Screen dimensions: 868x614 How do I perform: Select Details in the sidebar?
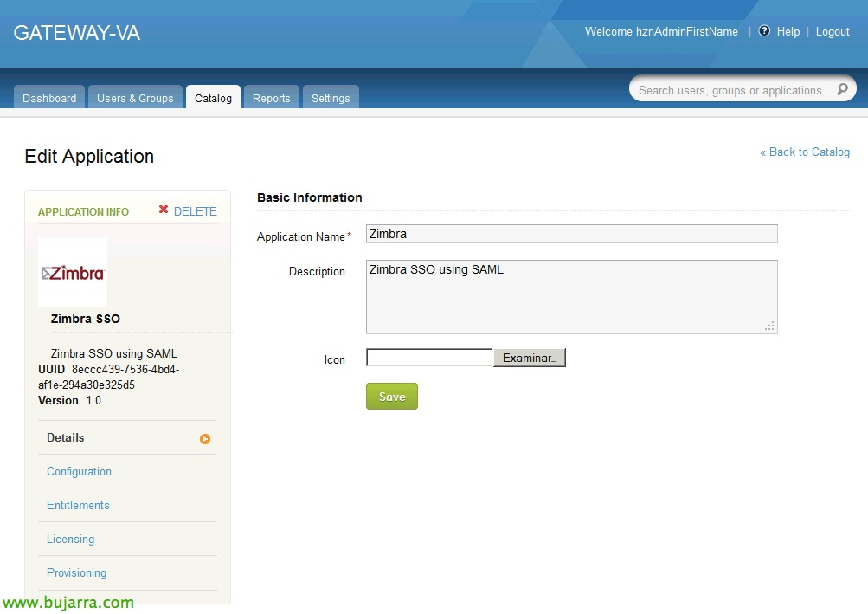(x=65, y=438)
